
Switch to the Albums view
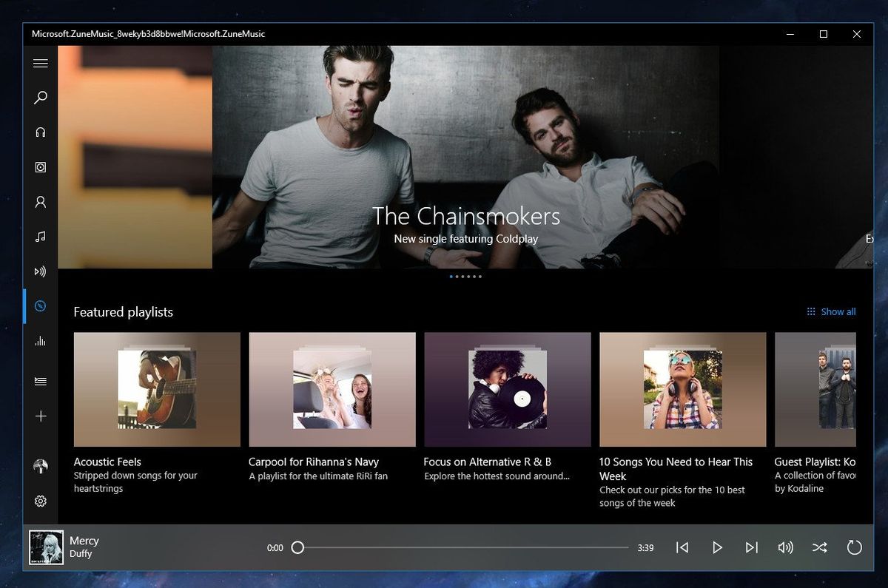[x=40, y=167]
